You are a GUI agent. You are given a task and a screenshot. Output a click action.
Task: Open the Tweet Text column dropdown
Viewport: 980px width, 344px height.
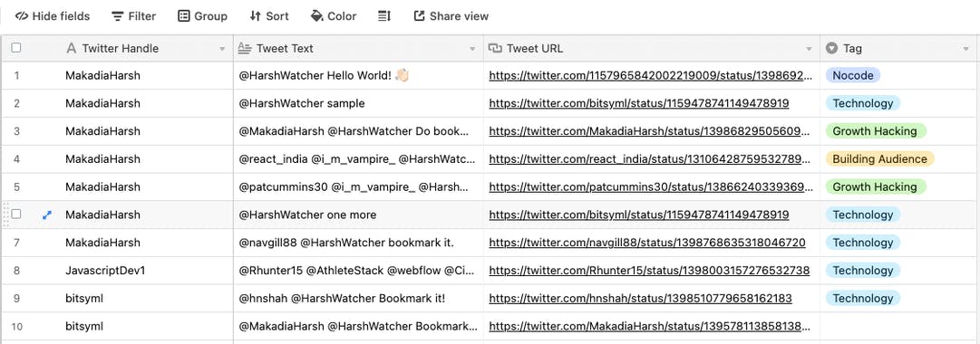pos(472,49)
